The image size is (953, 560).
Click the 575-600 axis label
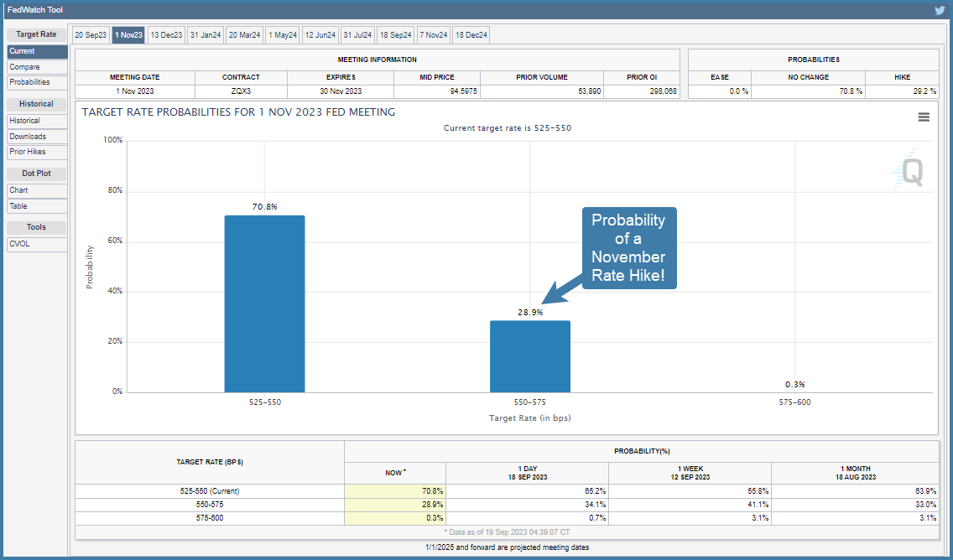794,402
